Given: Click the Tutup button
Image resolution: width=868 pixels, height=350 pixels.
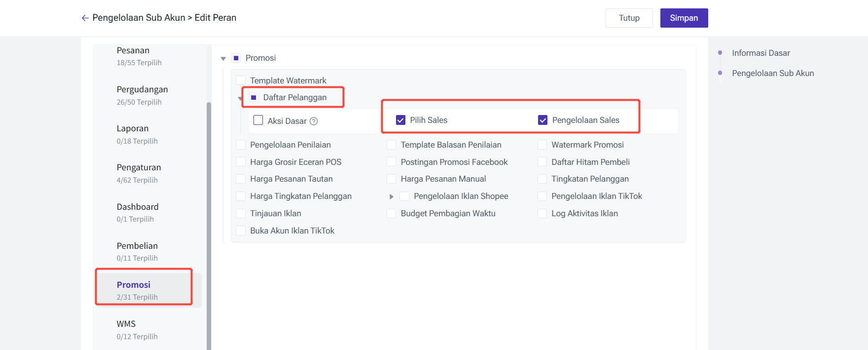Looking at the screenshot, I should (629, 18).
